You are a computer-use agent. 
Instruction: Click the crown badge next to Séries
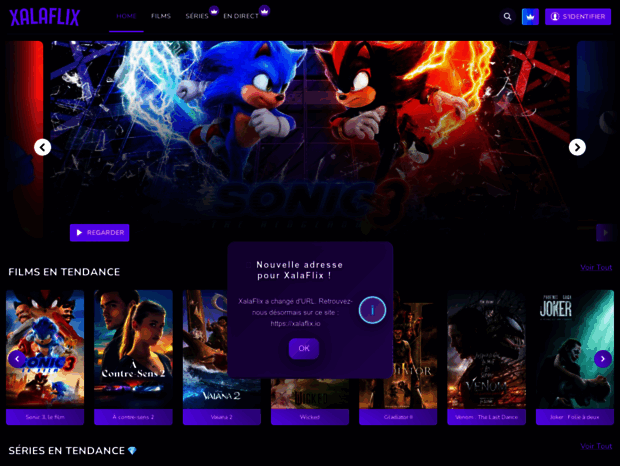pos(214,11)
